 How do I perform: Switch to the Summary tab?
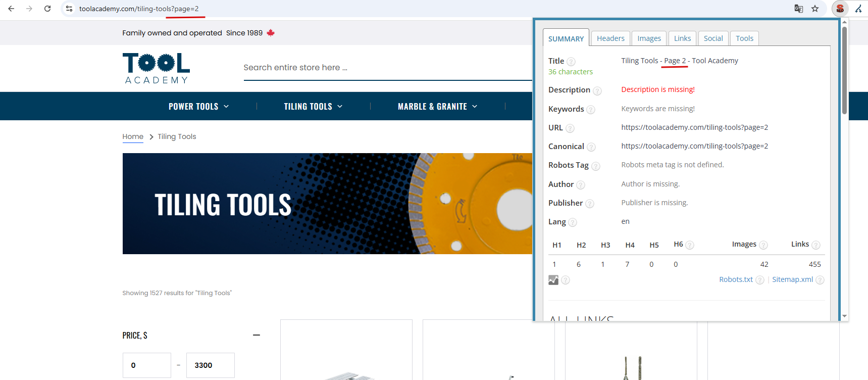coord(566,38)
